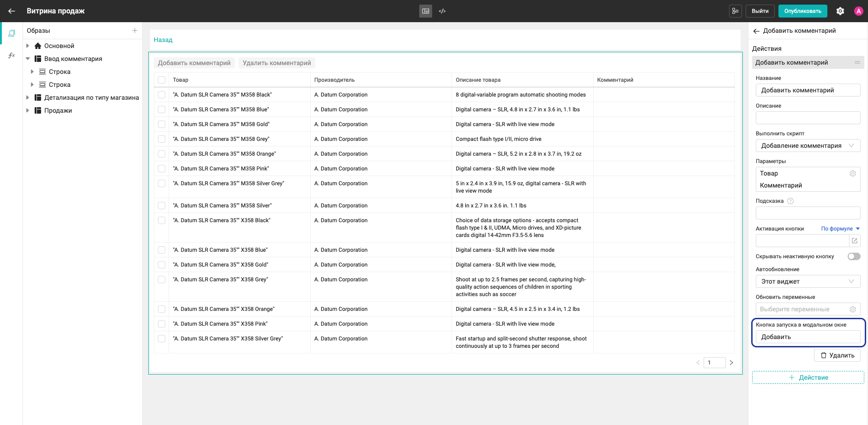
Task: Select Основной in the screens tree
Action: (59, 46)
